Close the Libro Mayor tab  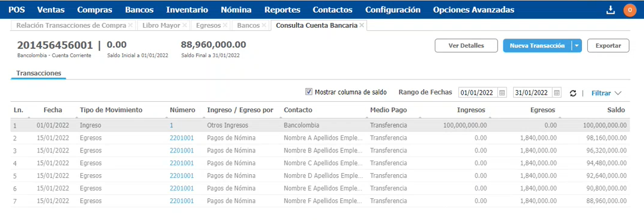click(x=185, y=25)
